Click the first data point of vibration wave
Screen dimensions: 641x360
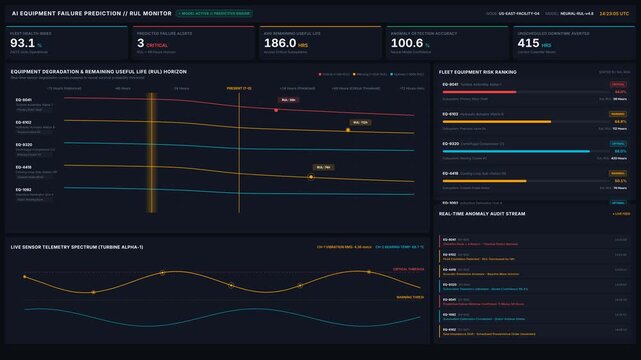(x=25, y=277)
